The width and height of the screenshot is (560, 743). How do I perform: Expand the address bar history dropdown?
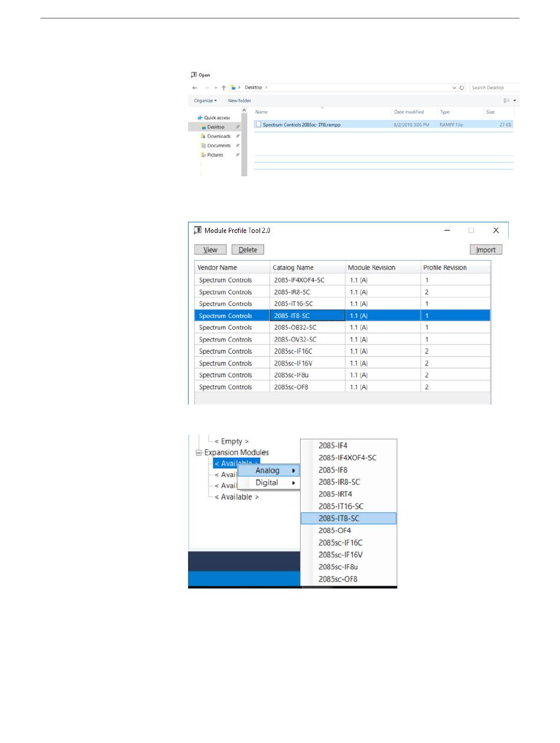pos(454,88)
